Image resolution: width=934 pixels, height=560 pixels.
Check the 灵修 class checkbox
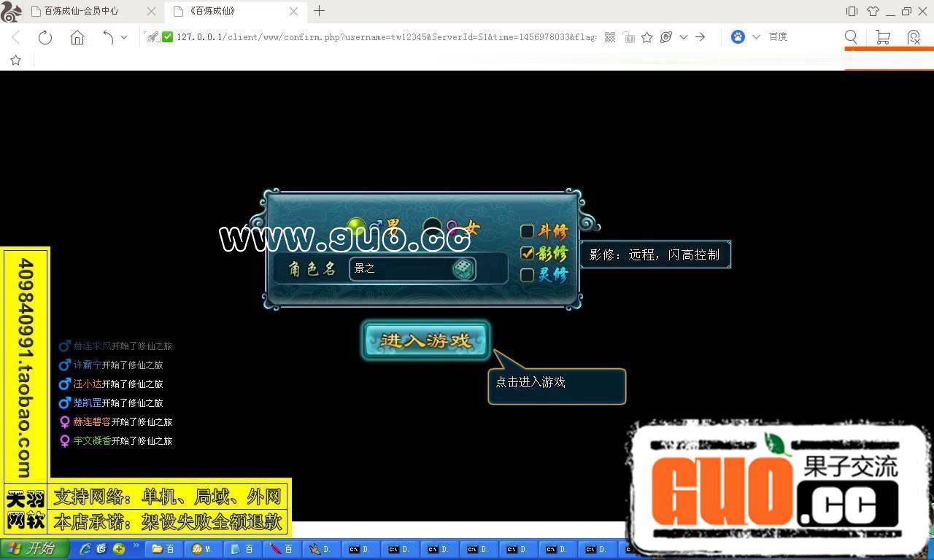(527, 275)
